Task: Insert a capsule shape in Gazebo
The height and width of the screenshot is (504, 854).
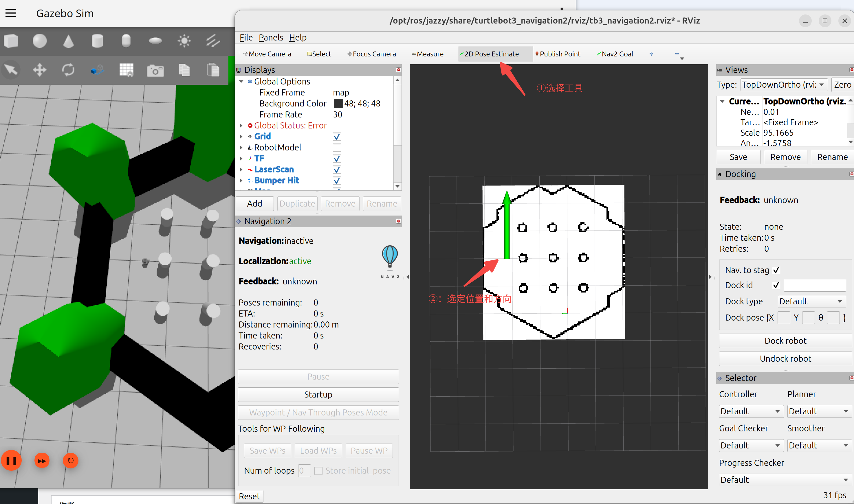Action: (x=126, y=41)
